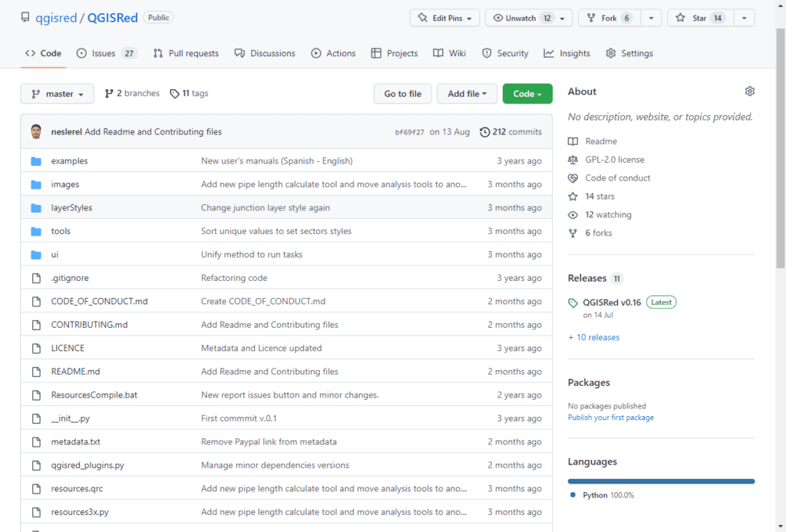Click the About section settings gear icon
The height and width of the screenshot is (532, 786).
749,91
